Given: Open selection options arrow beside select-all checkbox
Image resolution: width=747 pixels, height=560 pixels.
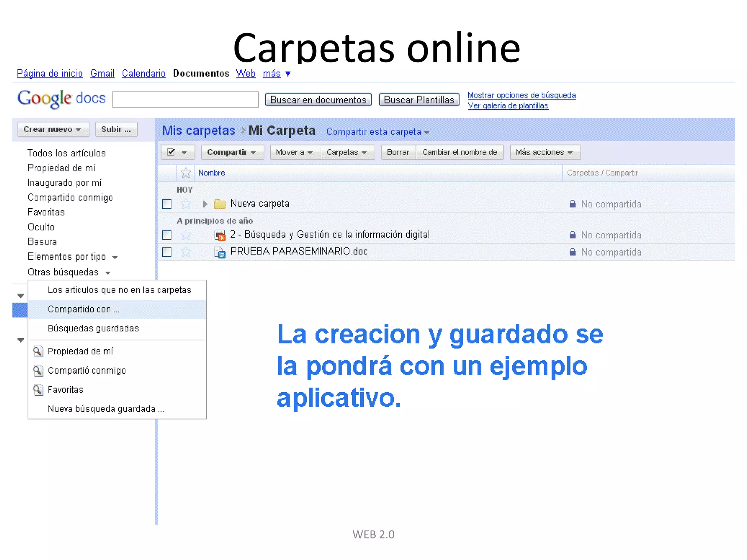Looking at the screenshot, I should click(x=184, y=152).
